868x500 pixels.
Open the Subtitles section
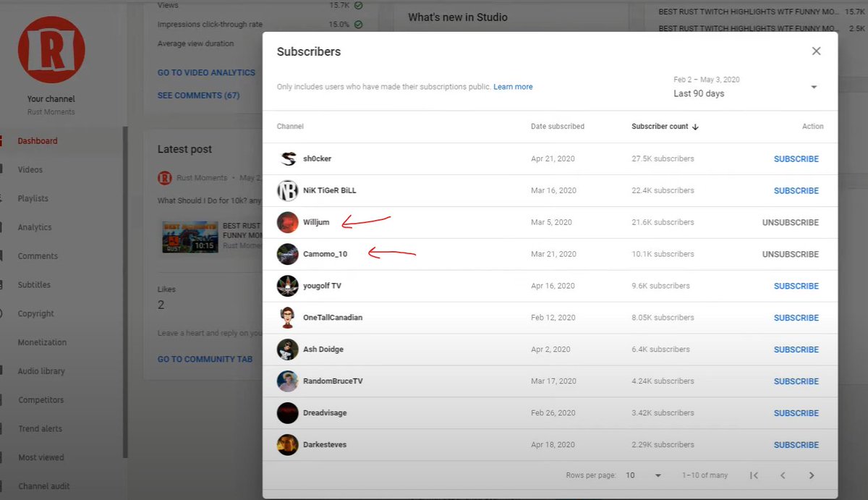(x=33, y=284)
